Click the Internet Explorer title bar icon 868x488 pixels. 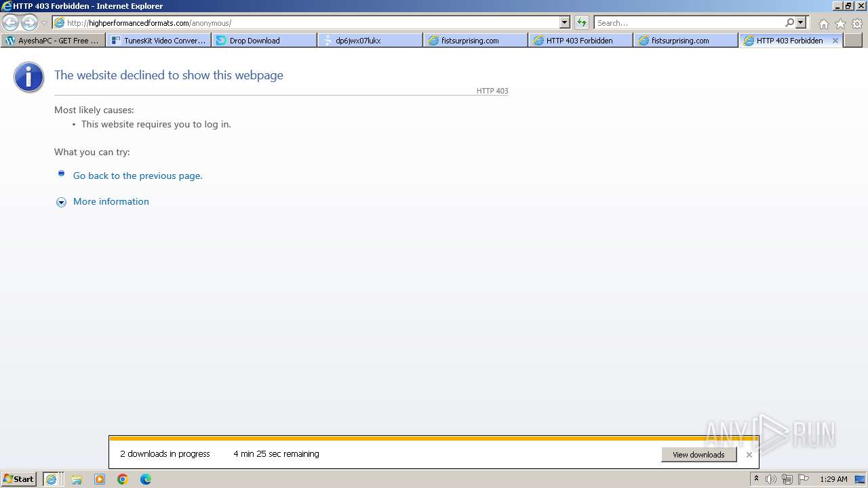(x=6, y=6)
